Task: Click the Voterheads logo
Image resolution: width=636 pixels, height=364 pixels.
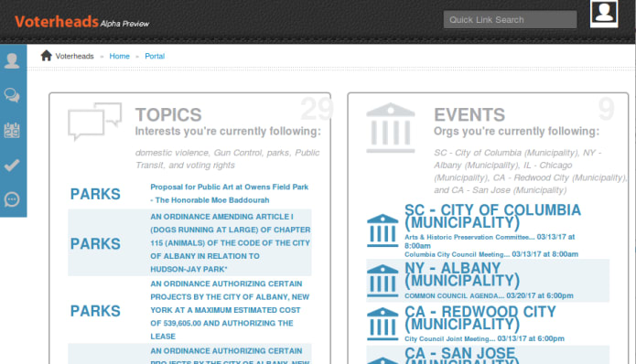Action: (x=57, y=21)
